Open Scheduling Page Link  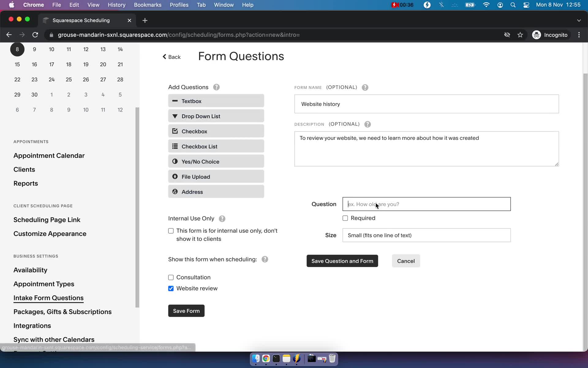47,220
